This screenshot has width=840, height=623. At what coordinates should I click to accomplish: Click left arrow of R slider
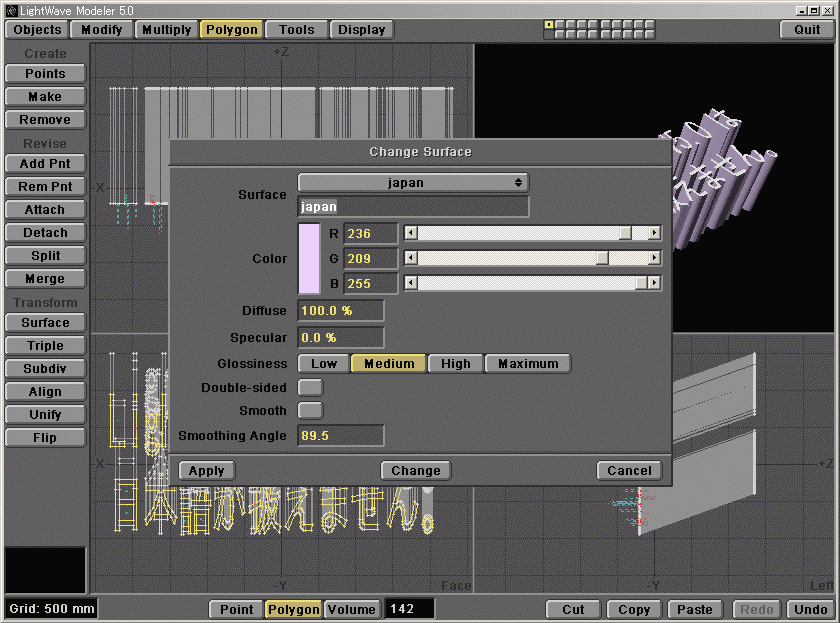click(x=410, y=233)
